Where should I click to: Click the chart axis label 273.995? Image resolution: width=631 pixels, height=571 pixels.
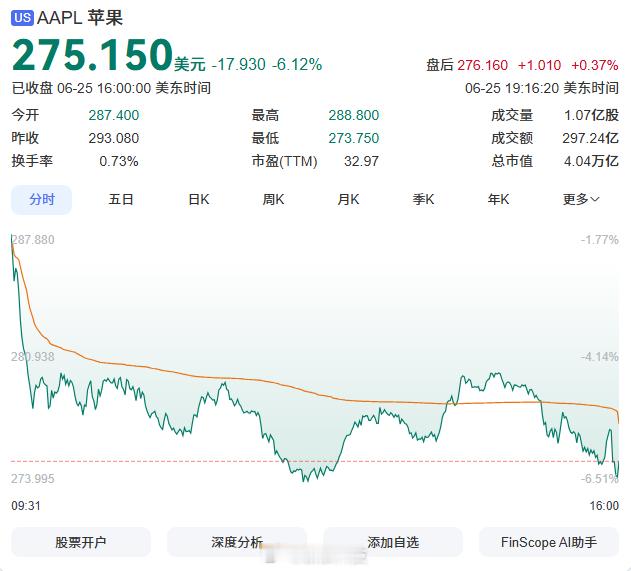pos(33,478)
